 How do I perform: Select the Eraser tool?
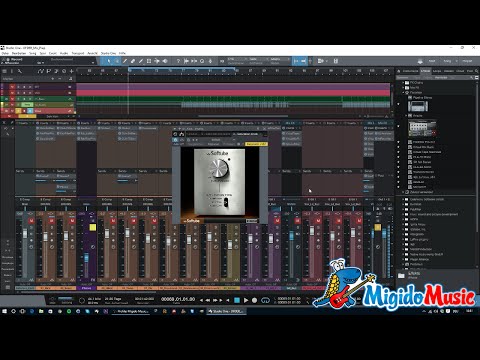[x=133, y=61]
